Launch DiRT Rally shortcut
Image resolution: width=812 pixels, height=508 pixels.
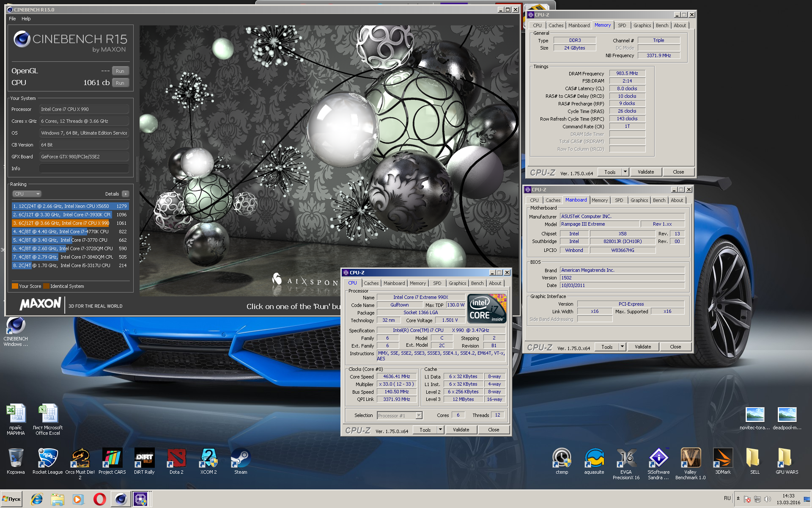pyautogui.click(x=144, y=461)
